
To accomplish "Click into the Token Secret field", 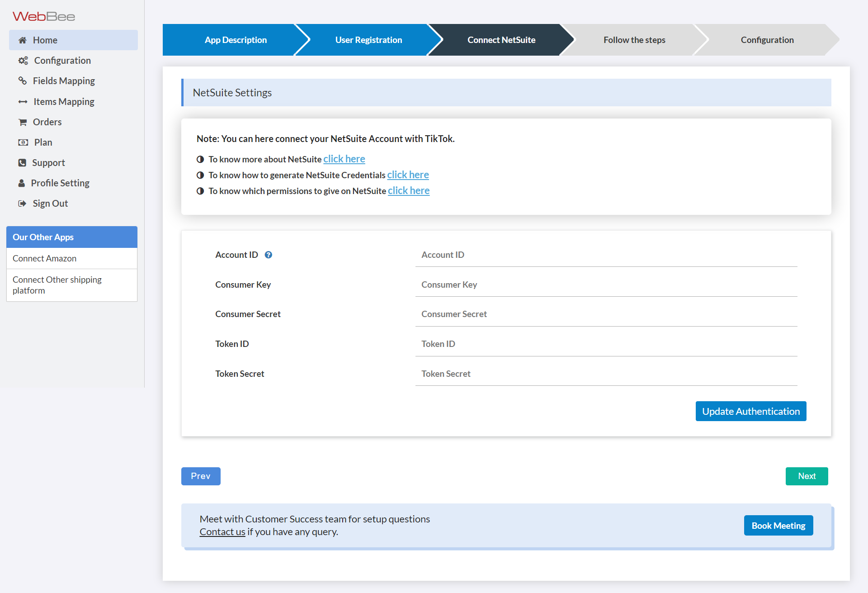I will pyautogui.click(x=606, y=374).
